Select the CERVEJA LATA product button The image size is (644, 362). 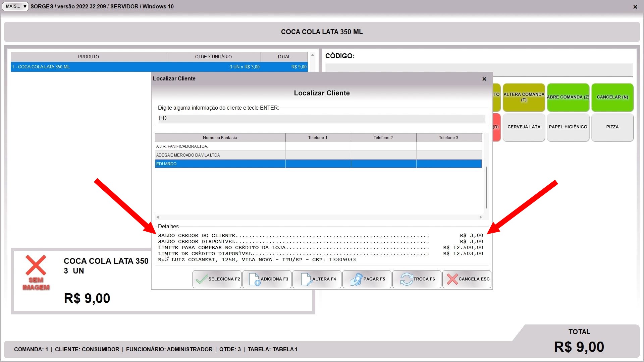[524, 127]
